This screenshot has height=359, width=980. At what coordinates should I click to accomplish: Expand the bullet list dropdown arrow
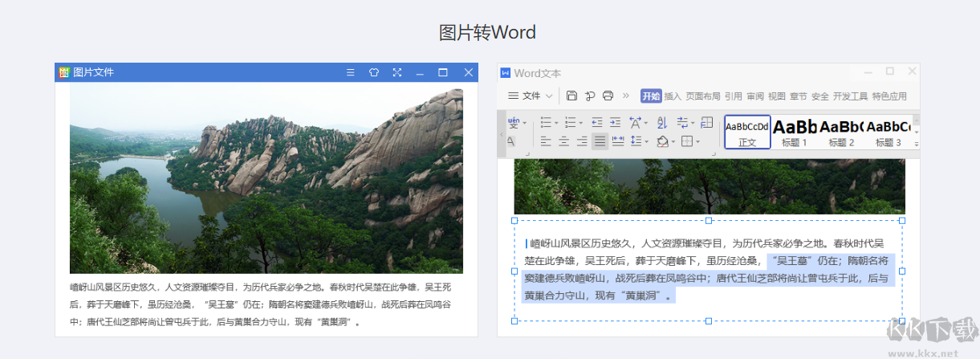click(555, 124)
